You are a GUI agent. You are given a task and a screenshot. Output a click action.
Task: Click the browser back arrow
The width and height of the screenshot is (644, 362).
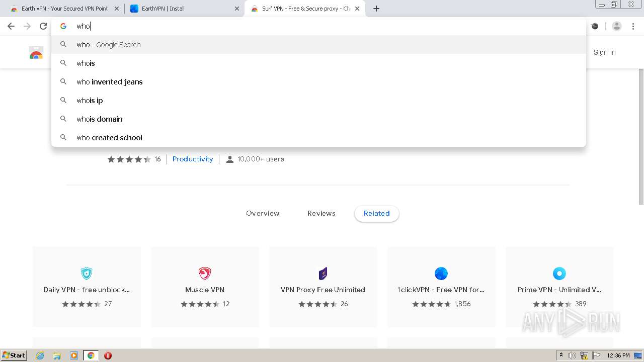point(11,26)
